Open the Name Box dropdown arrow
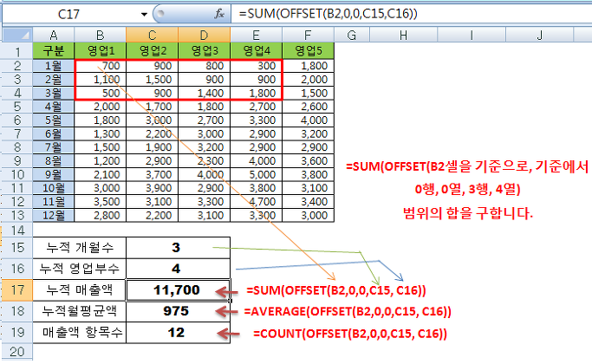 [144, 15]
